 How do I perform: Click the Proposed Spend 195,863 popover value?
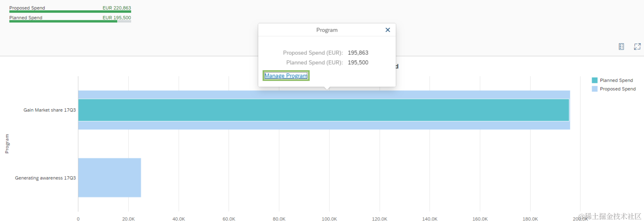(358, 53)
